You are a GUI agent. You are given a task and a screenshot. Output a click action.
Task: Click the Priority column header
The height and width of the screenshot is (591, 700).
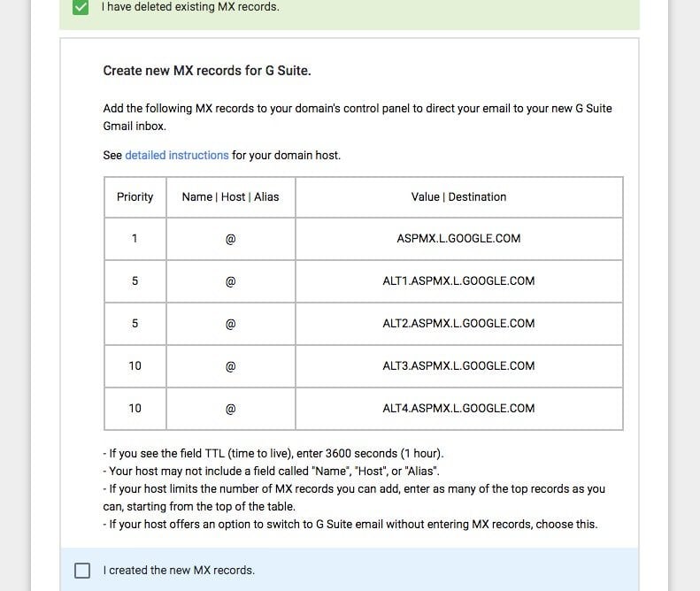(135, 197)
